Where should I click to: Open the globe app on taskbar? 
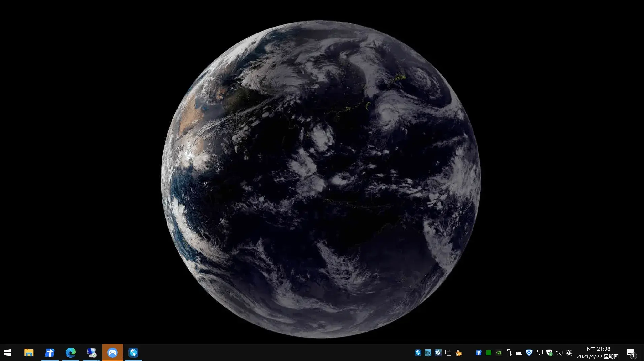point(133,353)
